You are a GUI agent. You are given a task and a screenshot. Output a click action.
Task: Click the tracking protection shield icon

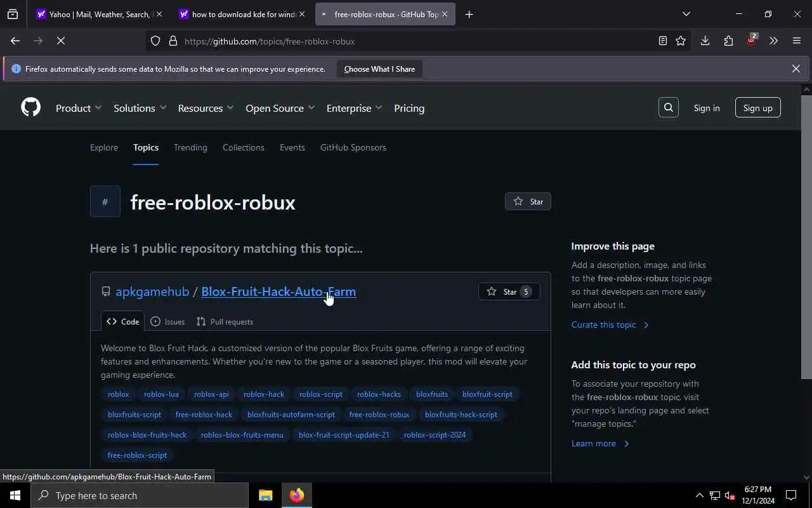tap(155, 41)
